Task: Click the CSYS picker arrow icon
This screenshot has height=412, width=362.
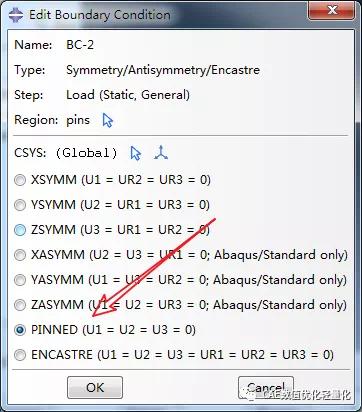Action: (135, 153)
